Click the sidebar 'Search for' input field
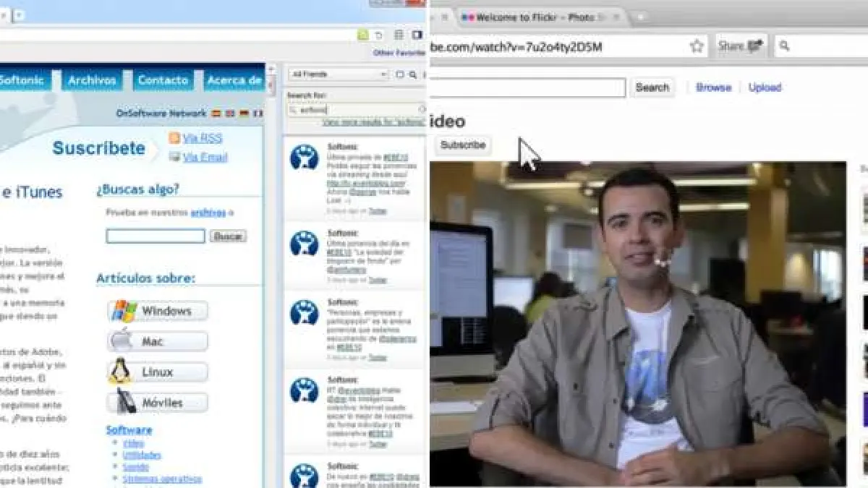Screen dimensions: 868x488 (x=354, y=110)
